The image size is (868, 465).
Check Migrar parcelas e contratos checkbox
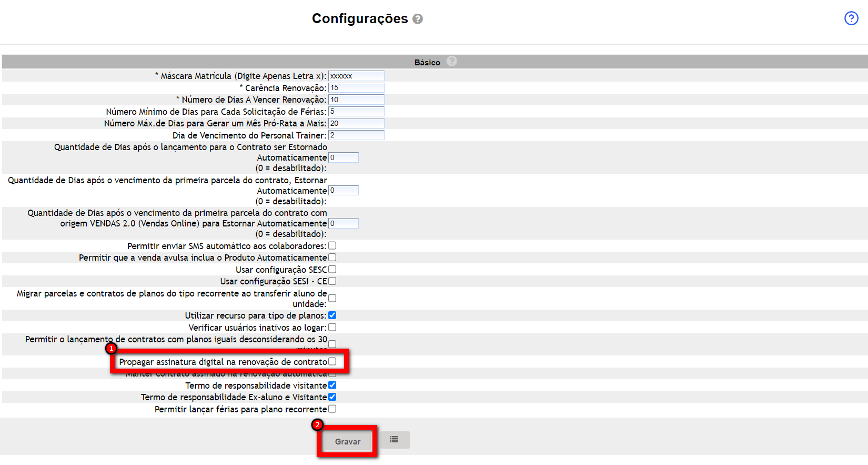pyautogui.click(x=332, y=298)
